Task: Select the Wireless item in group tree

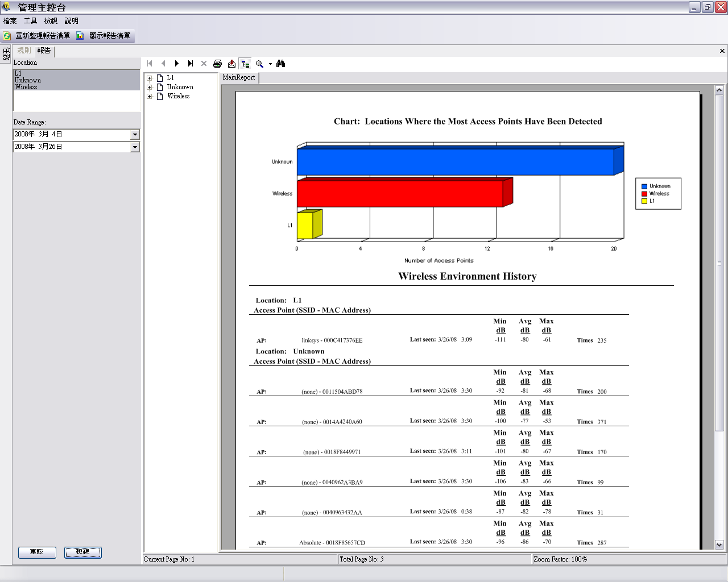Action: click(178, 96)
